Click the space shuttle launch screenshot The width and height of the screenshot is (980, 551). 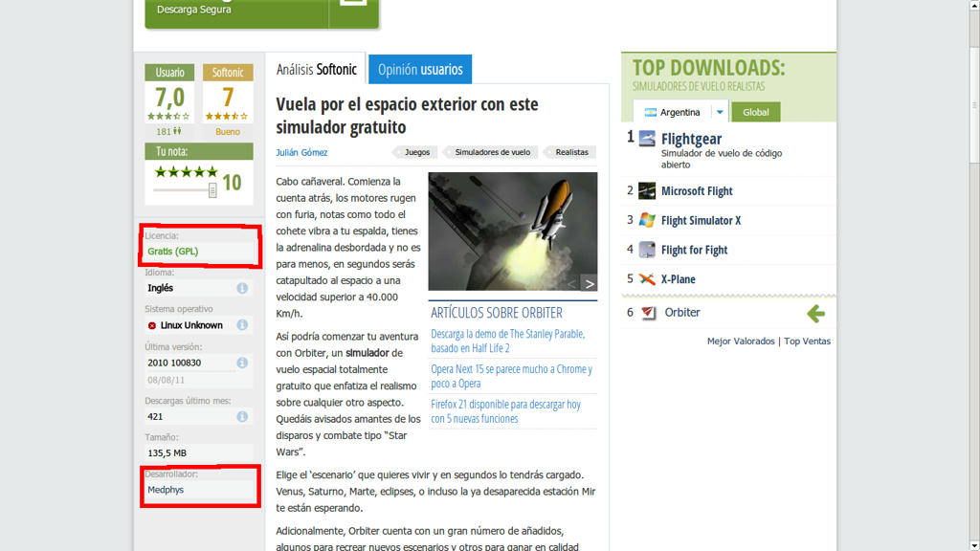[513, 231]
